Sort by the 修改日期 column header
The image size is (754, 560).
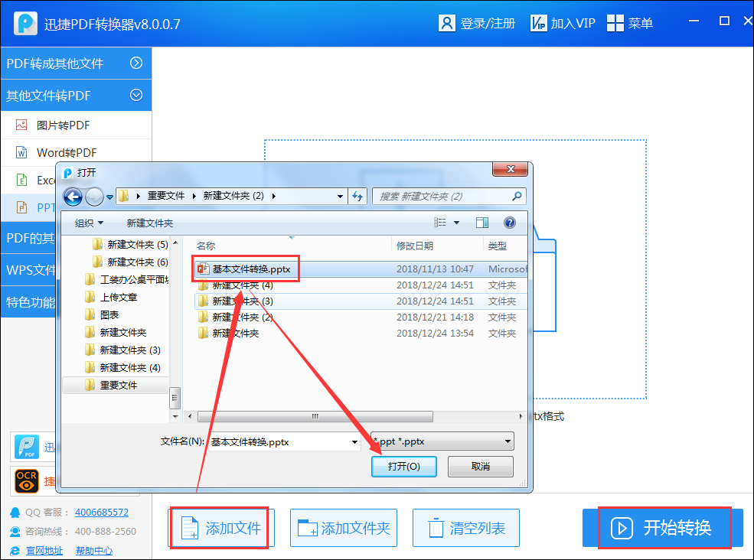tap(414, 246)
